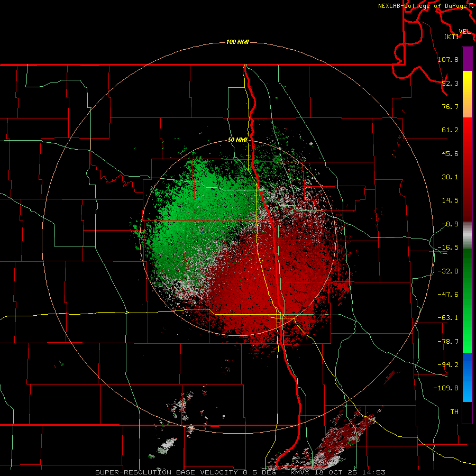Image resolution: width=476 pixels, height=476 pixels.
Task: Click the 61.2 scale value
Action: click(450, 130)
